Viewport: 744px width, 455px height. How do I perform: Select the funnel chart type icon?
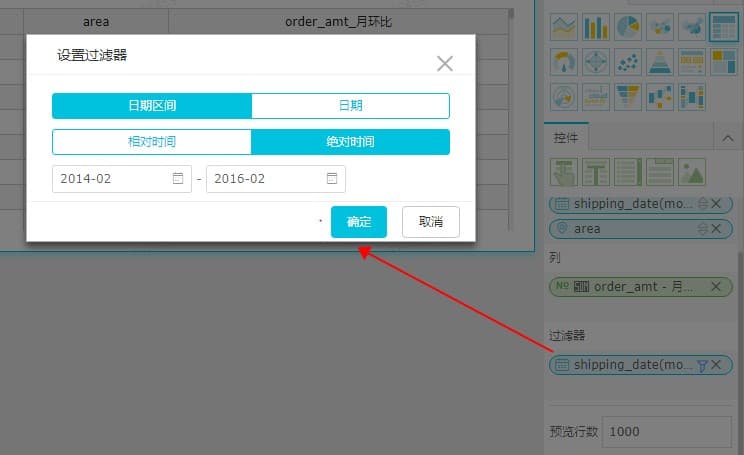pyautogui.click(x=628, y=97)
